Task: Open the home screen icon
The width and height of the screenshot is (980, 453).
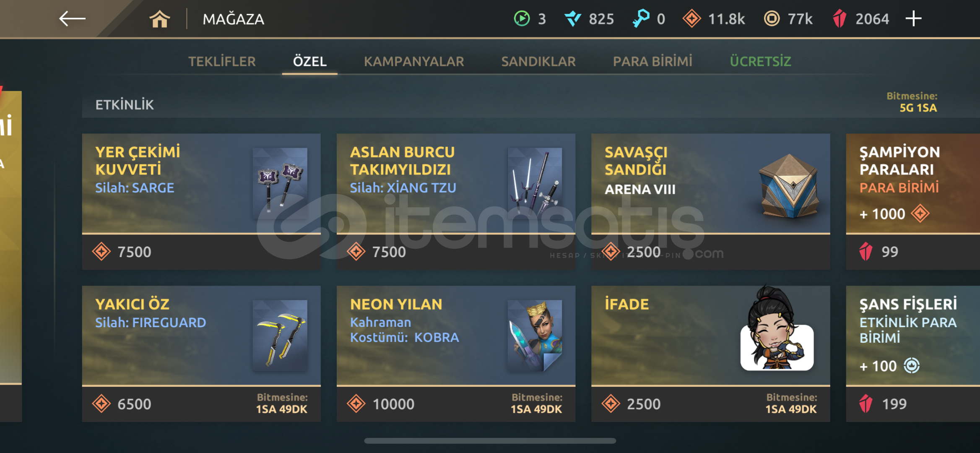Action: (x=160, y=19)
